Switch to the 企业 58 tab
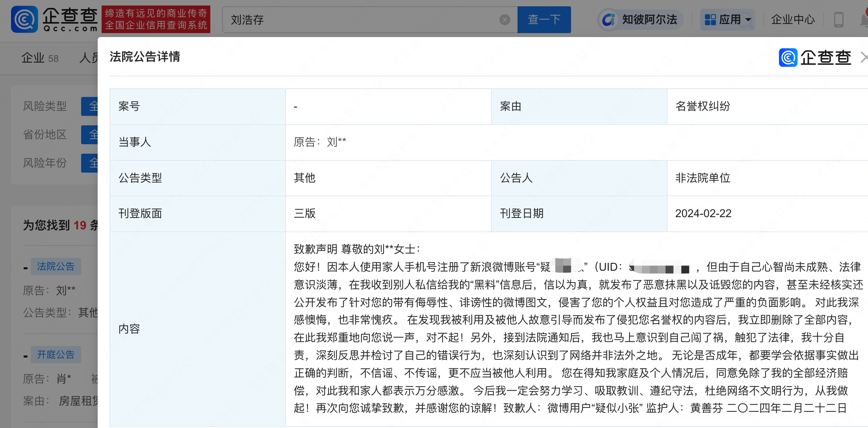 click(x=40, y=58)
